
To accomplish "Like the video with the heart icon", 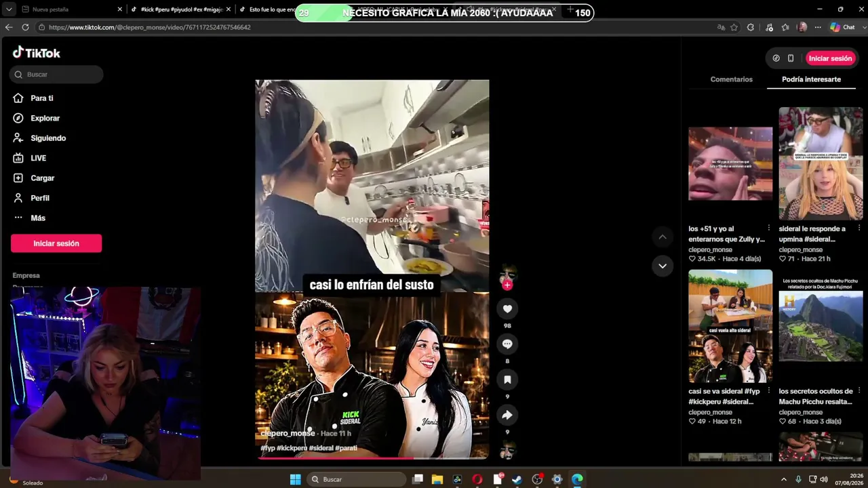I will click(x=507, y=309).
